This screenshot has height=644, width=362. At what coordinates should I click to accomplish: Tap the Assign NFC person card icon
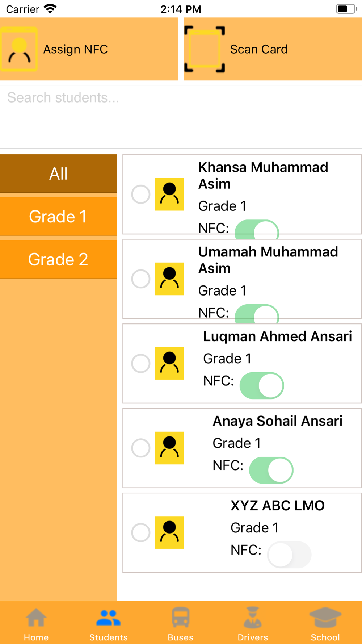coord(19,49)
